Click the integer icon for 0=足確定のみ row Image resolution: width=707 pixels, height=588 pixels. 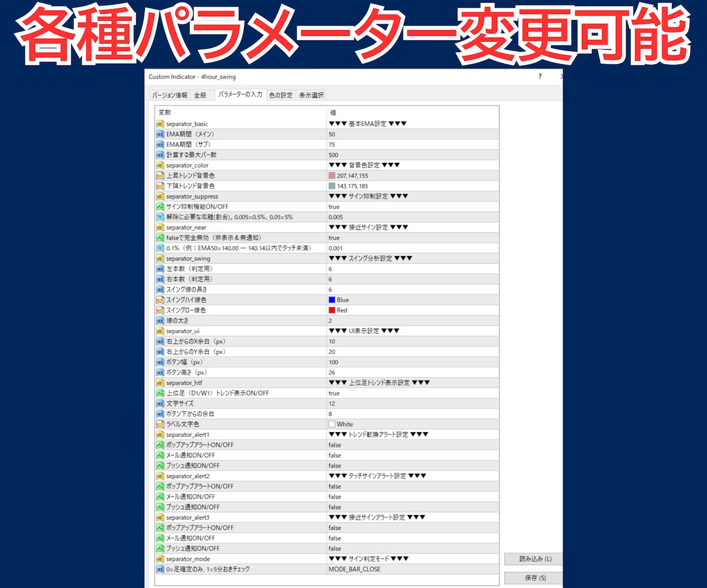coord(160,569)
